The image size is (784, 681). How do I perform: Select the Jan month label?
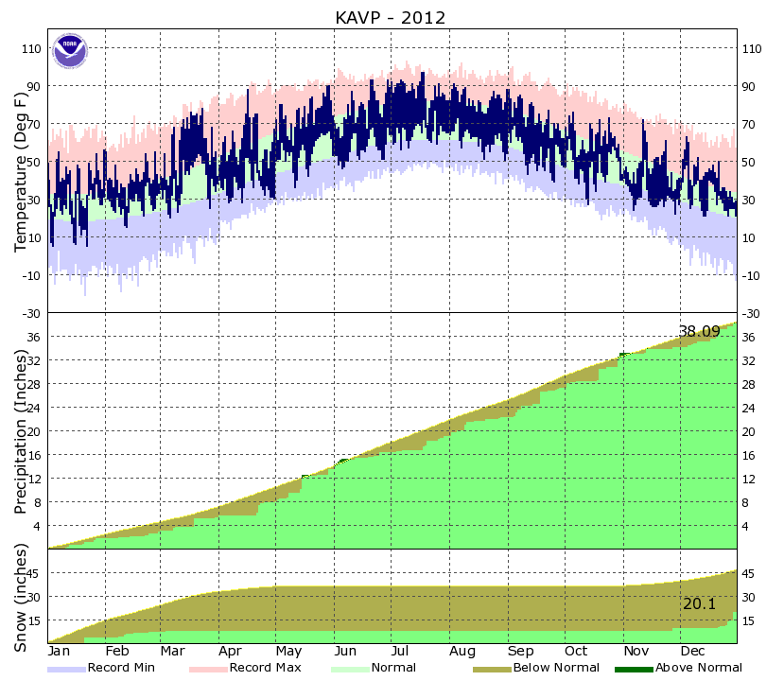click(x=60, y=652)
